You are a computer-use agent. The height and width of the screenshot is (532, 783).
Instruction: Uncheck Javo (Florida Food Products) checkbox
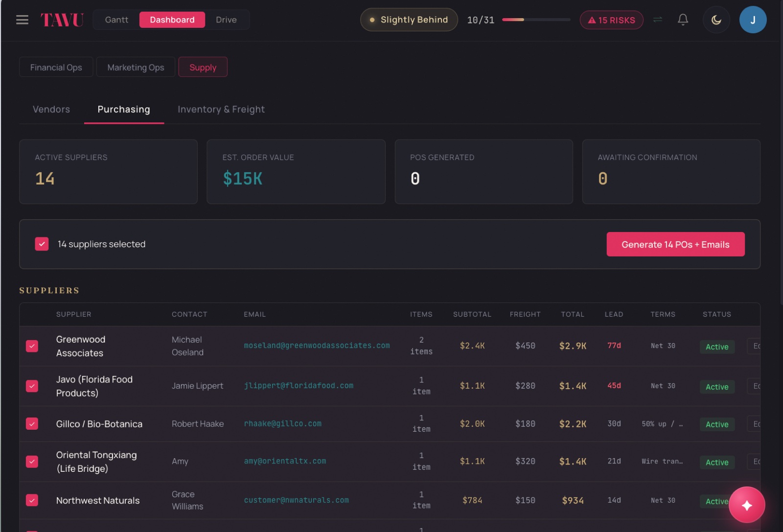coord(32,386)
